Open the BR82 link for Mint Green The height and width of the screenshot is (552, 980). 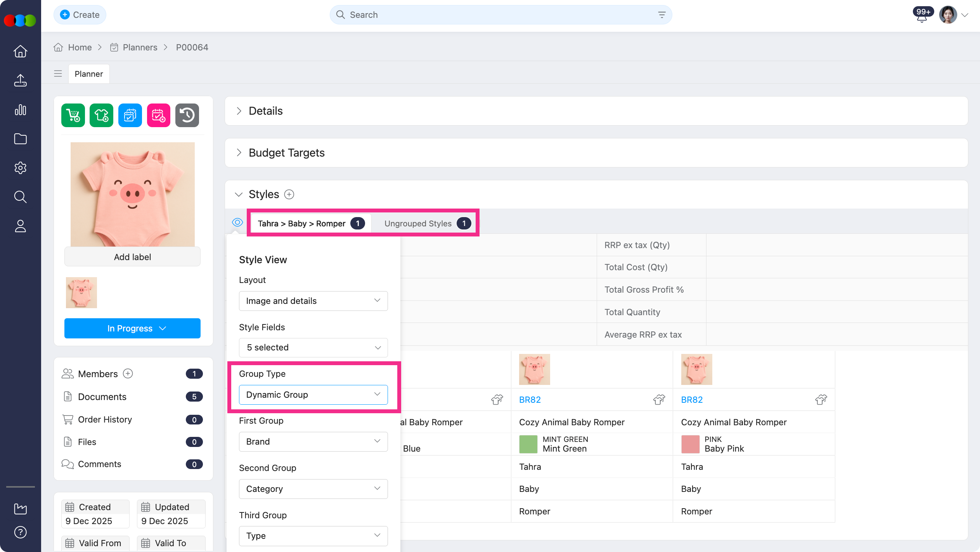click(x=530, y=400)
